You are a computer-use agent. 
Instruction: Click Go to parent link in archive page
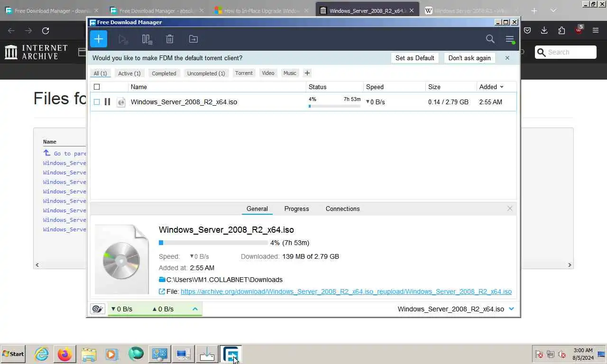coord(64,153)
